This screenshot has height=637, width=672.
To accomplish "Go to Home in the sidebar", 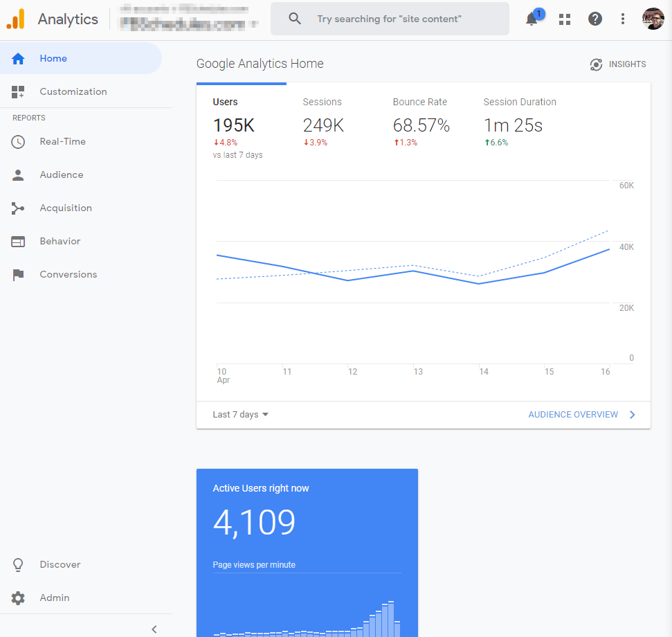I will pyautogui.click(x=80, y=58).
